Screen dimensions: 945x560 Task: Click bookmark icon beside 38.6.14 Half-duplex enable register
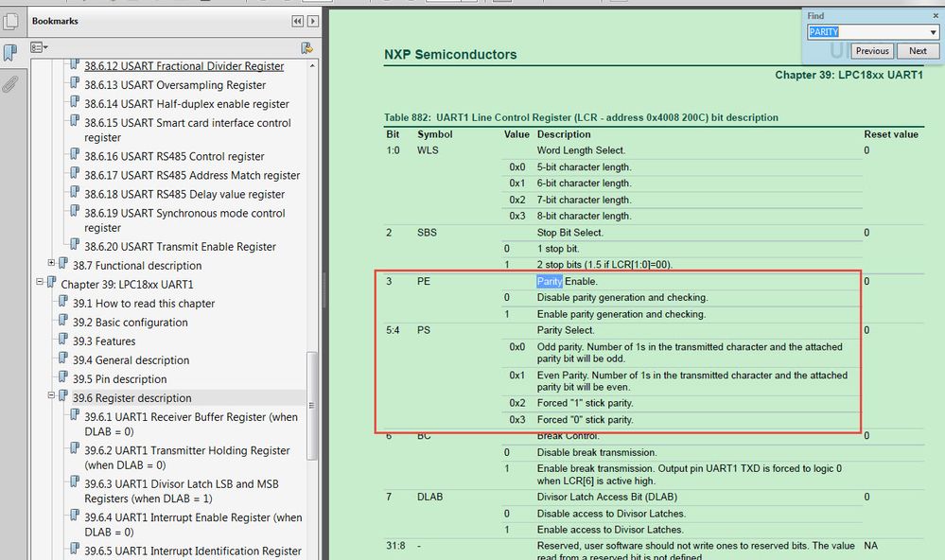(x=75, y=101)
